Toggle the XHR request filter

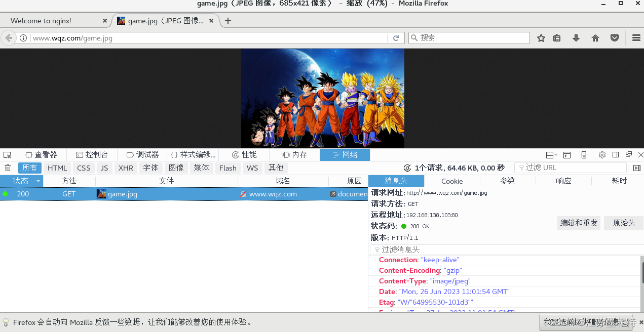tap(126, 168)
